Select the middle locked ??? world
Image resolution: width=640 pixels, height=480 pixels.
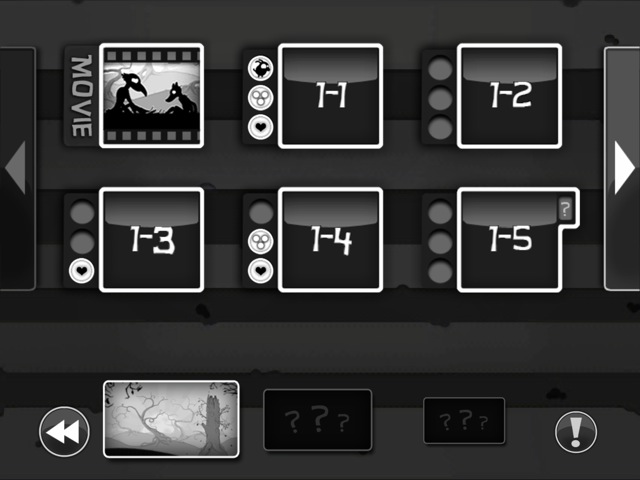coord(318,420)
